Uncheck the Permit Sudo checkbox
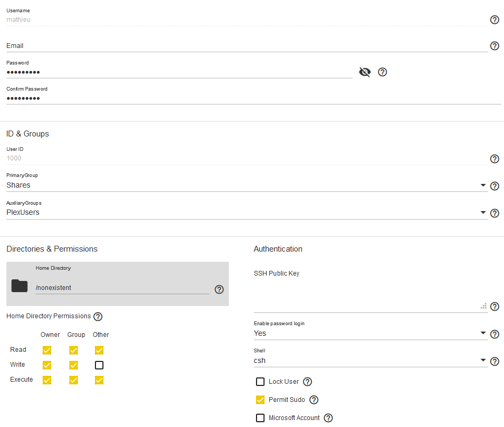 260,400
